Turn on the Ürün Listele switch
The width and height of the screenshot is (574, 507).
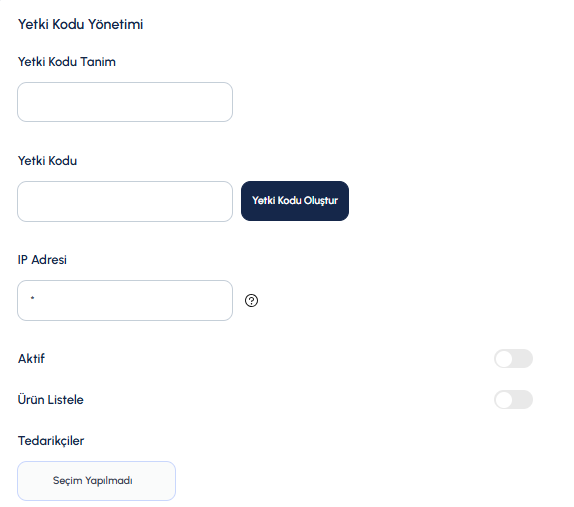pyautogui.click(x=513, y=399)
